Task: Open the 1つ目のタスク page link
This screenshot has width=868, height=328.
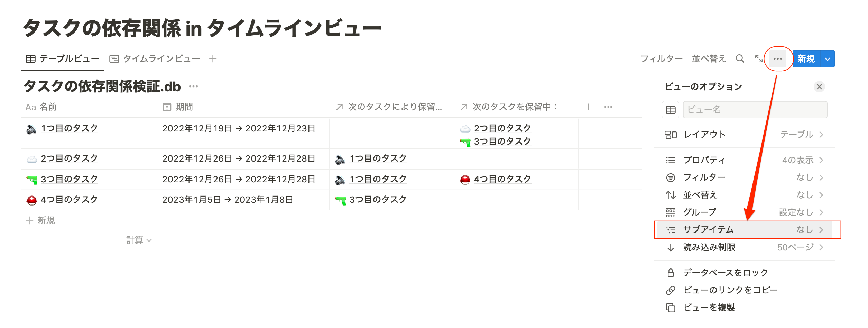Action: (69, 128)
